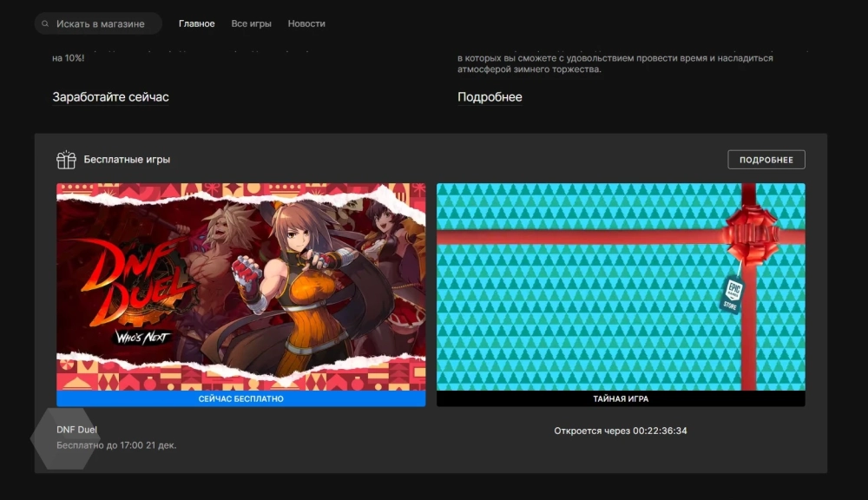This screenshot has width=868, height=500.
Task: Click the Откроется через countdown timer
Action: (620, 431)
